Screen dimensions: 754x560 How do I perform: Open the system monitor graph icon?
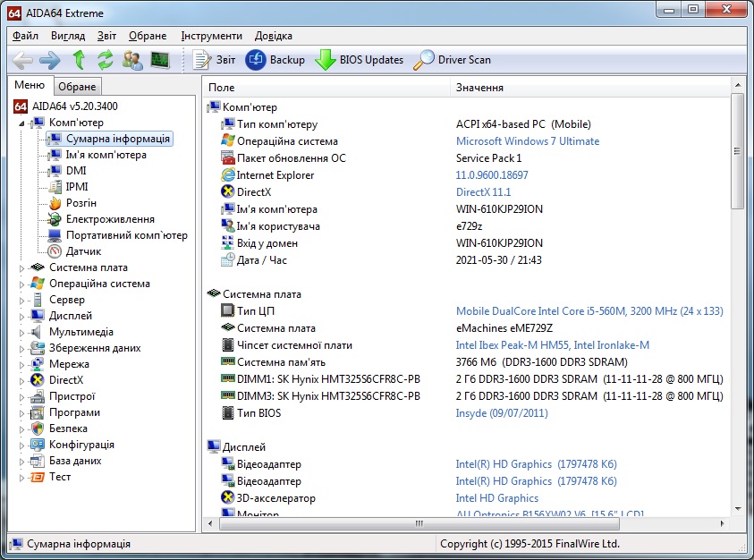point(159,60)
